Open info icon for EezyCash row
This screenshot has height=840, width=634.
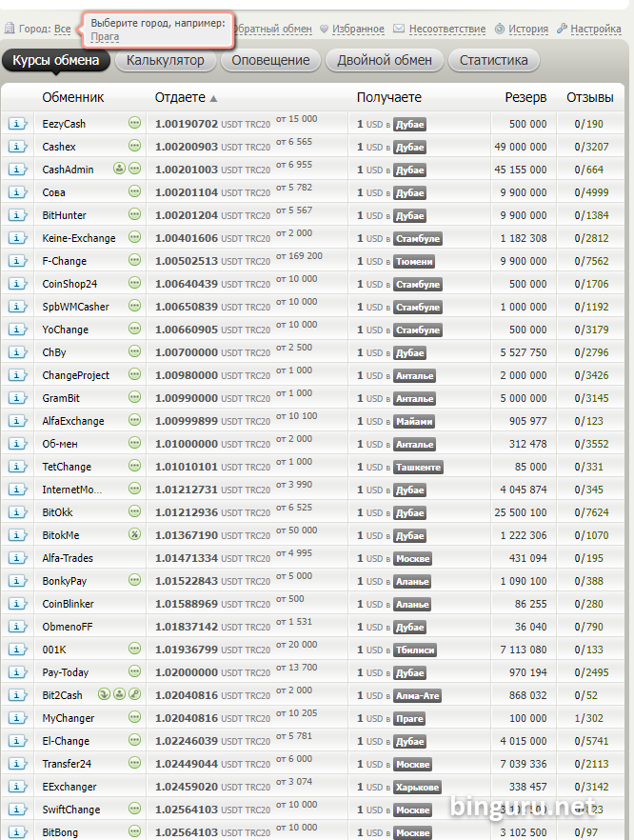point(17,124)
